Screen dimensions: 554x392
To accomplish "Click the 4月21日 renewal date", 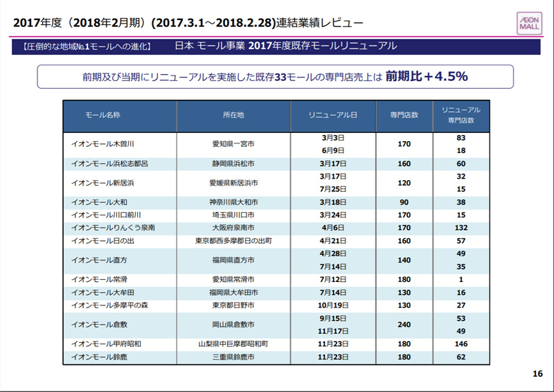I will click(333, 241).
